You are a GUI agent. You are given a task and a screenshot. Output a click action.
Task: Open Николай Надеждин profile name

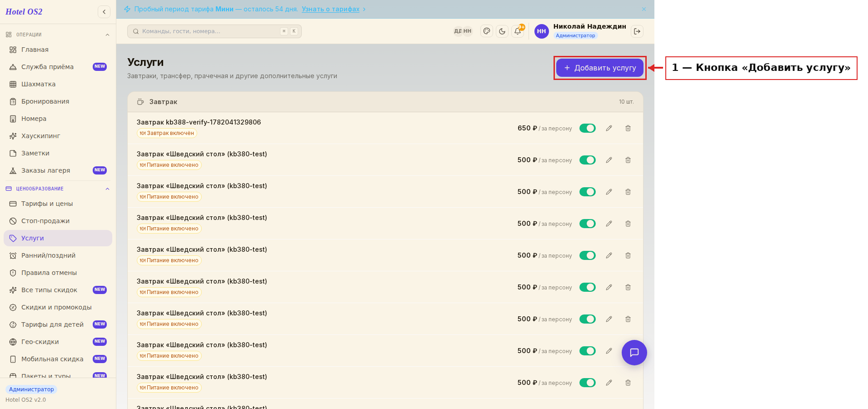[x=589, y=26]
